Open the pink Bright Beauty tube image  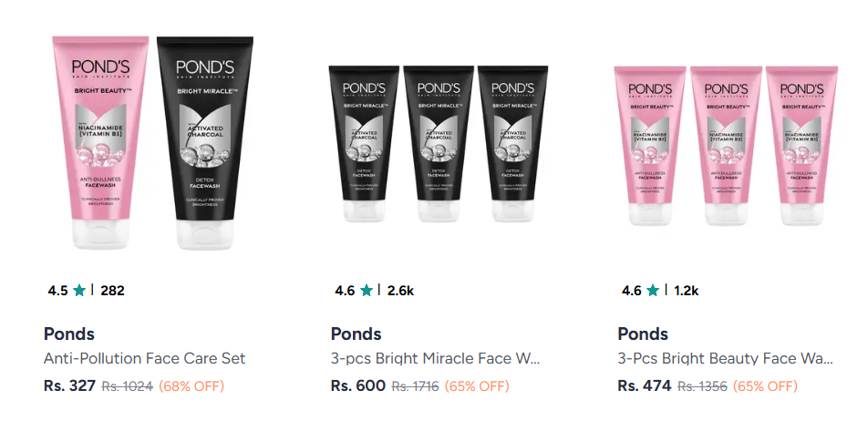pyautogui.click(x=100, y=143)
